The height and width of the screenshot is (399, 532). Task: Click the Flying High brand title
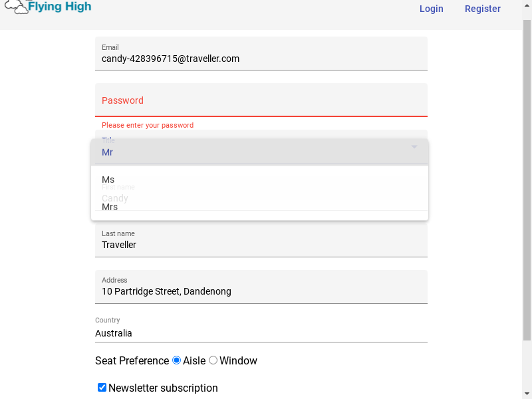pos(60,6)
